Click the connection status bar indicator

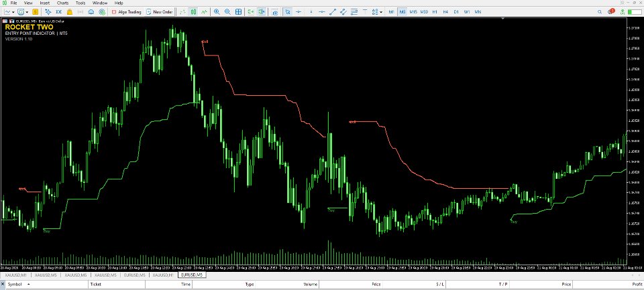(635, 12)
